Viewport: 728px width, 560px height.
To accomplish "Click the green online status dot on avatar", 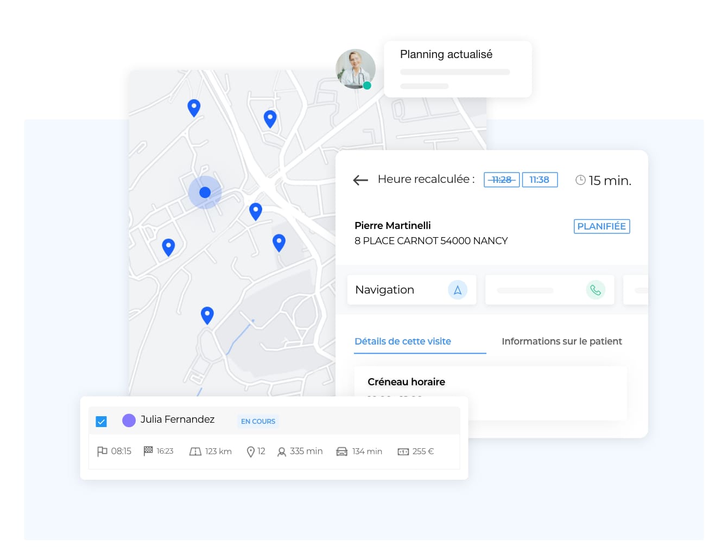I will [x=368, y=85].
